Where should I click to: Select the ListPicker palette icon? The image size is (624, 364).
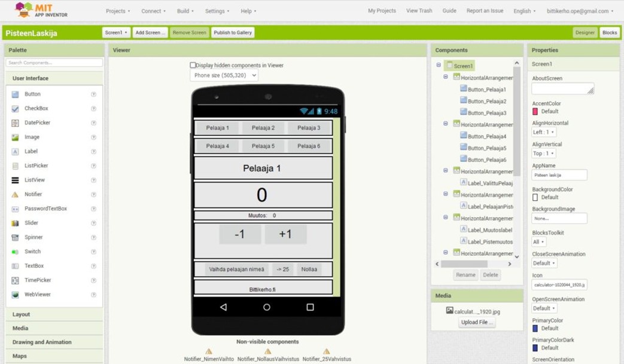15,166
